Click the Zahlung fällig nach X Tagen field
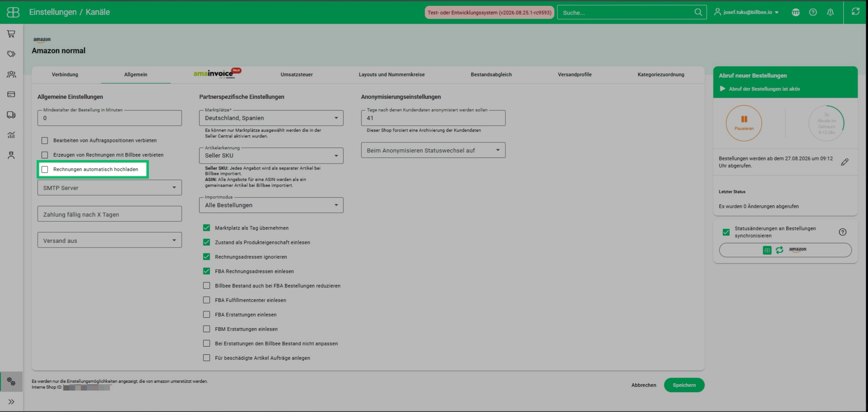868x412 pixels. click(109, 214)
